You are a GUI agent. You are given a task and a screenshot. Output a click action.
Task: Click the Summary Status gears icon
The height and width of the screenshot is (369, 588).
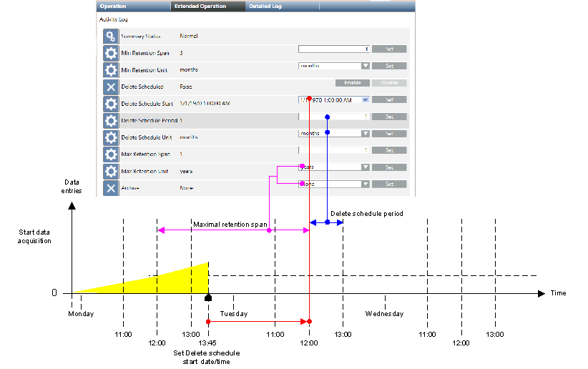tap(111, 36)
